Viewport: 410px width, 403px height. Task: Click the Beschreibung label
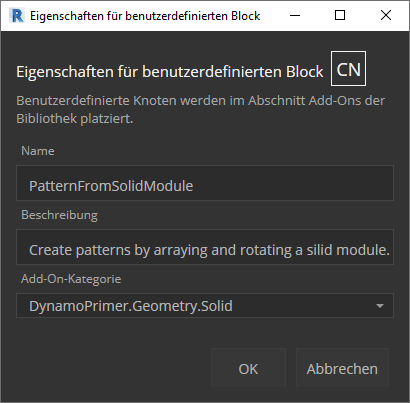pyautogui.click(x=59, y=215)
